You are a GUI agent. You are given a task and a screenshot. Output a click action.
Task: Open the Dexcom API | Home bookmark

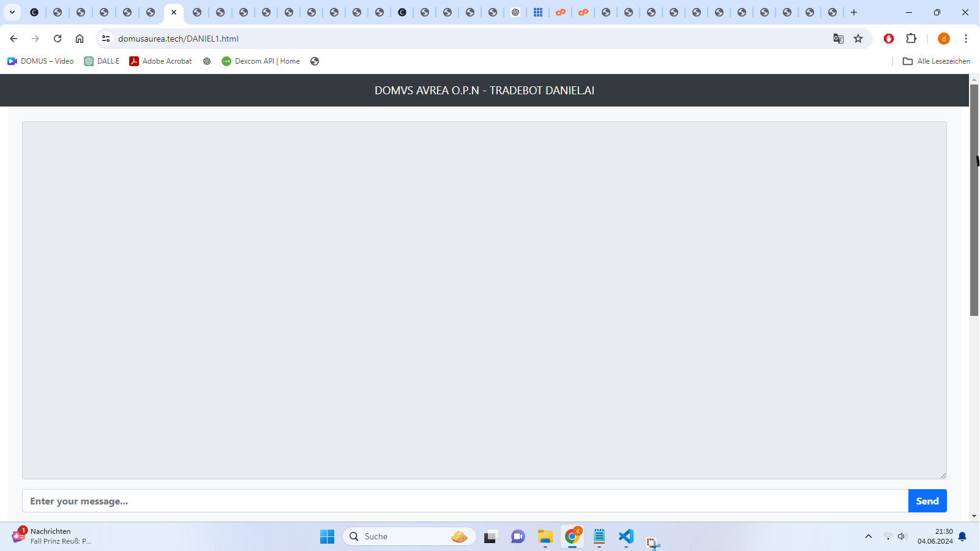[261, 61]
